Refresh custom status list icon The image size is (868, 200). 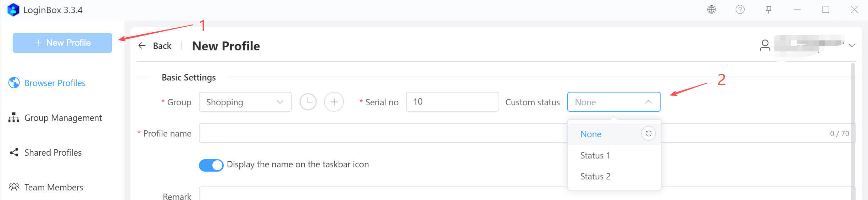click(648, 134)
